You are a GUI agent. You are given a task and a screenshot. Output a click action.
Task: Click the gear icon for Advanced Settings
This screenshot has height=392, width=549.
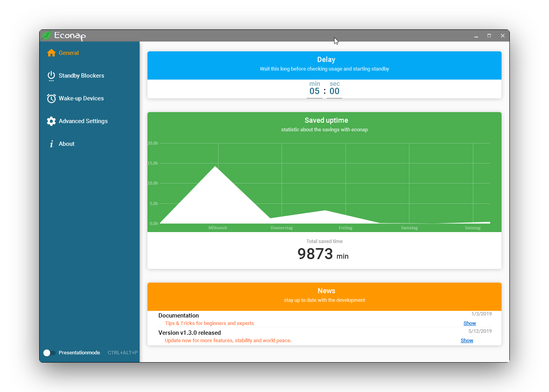51,121
